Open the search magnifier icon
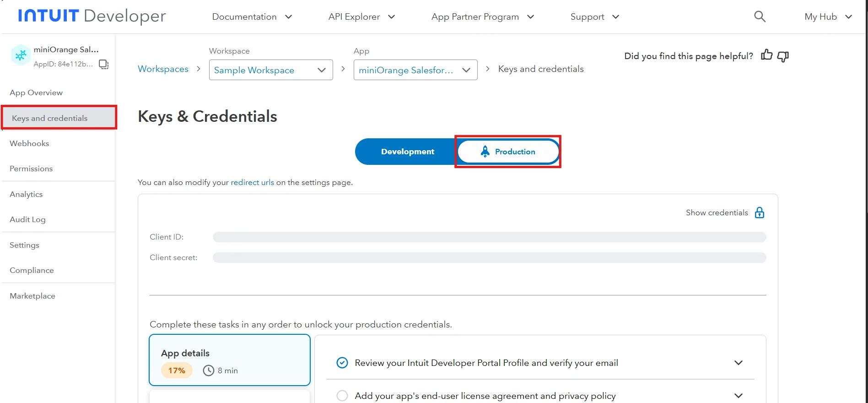The width and height of the screenshot is (868, 403). click(x=760, y=16)
